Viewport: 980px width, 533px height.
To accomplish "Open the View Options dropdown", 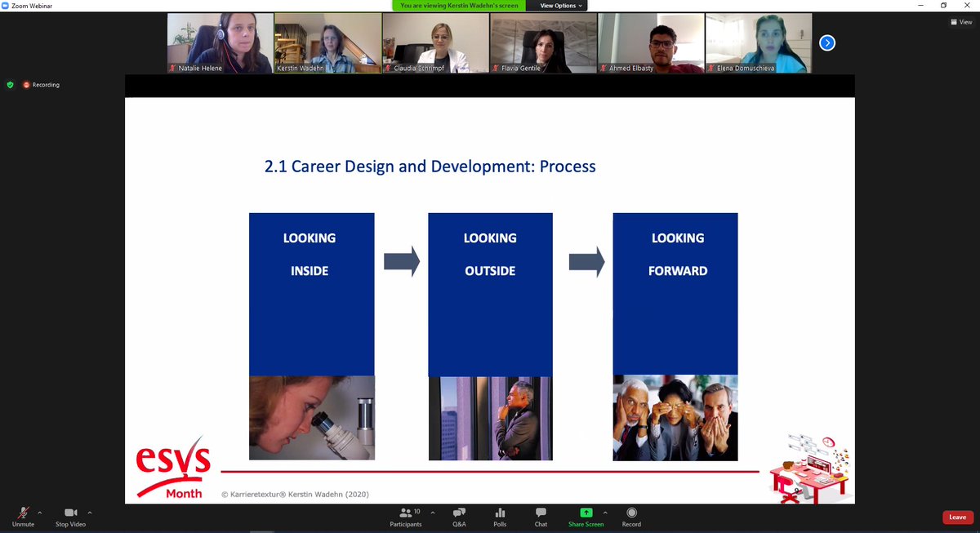I will click(x=561, y=6).
